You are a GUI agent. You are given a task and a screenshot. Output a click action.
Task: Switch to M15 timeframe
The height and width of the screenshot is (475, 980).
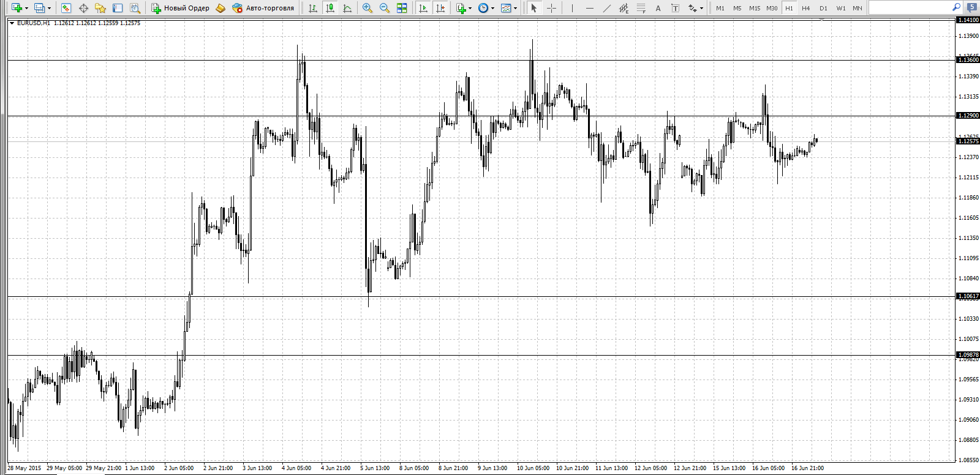pos(755,8)
